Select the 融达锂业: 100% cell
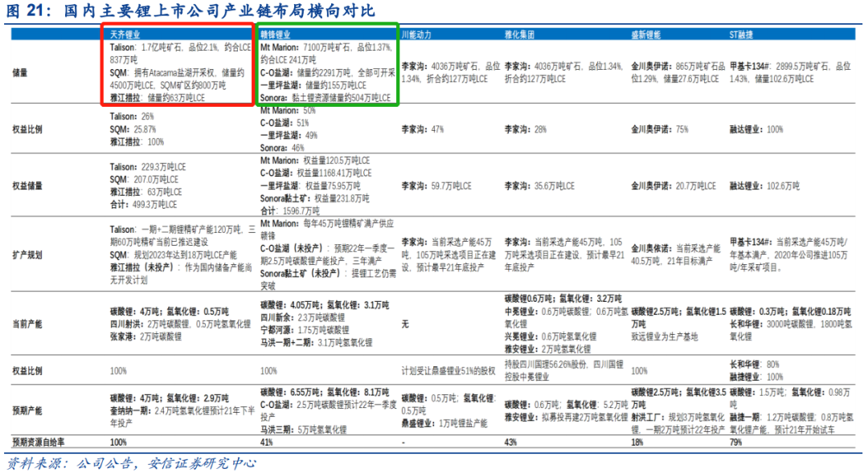The image size is (868, 473). [756, 129]
